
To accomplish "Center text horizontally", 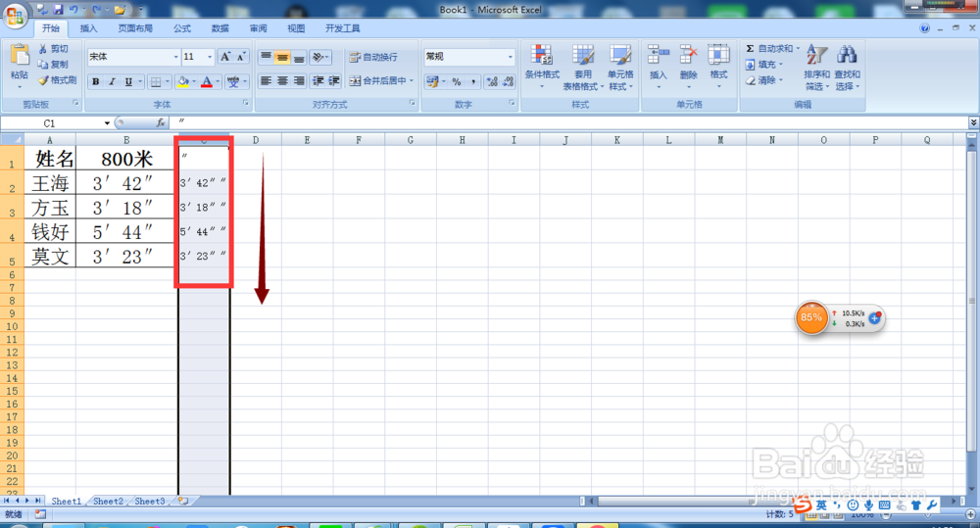I will tap(282, 80).
